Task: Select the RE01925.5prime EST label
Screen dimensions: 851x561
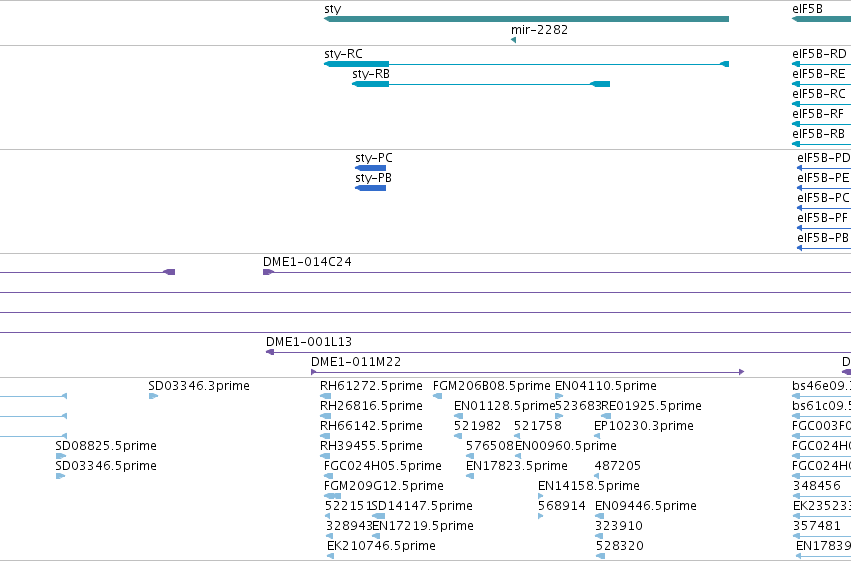Action: point(651,406)
